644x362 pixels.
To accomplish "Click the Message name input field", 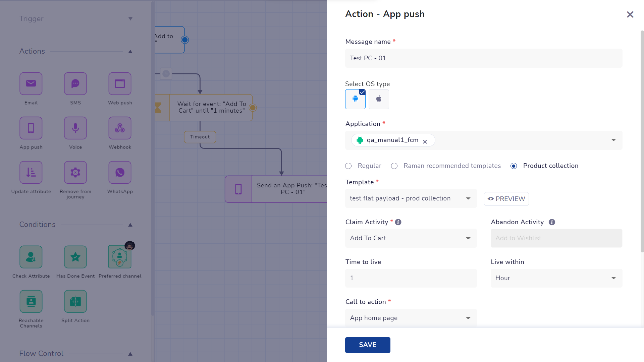I will [x=484, y=58].
